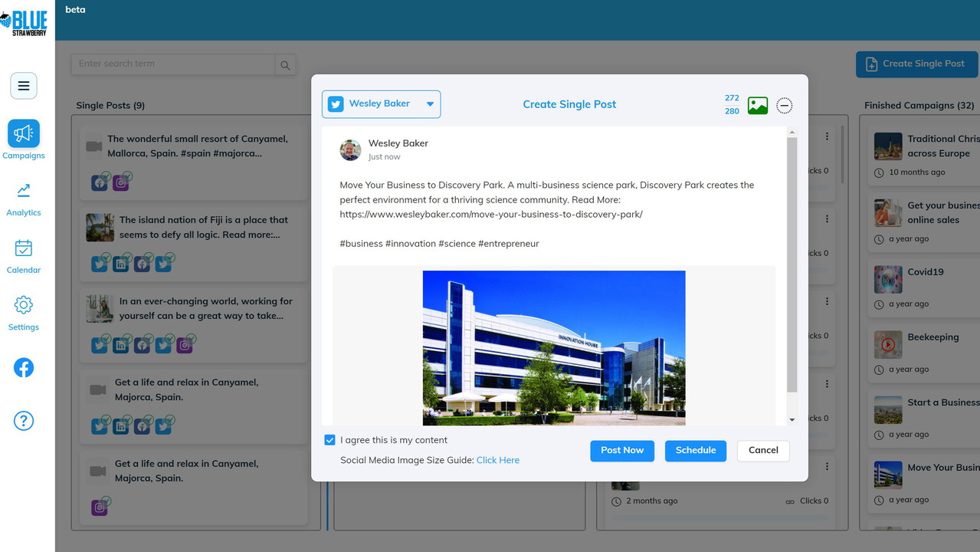Click the green add image icon
980x552 pixels.
[x=757, y=106]
